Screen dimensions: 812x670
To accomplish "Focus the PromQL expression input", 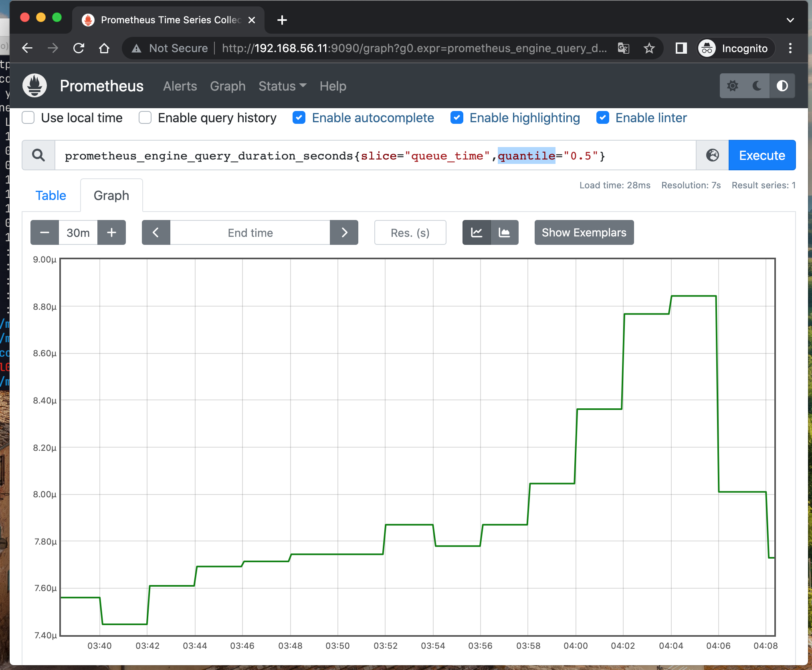I will pyautogui.click(x=375, y=155).
